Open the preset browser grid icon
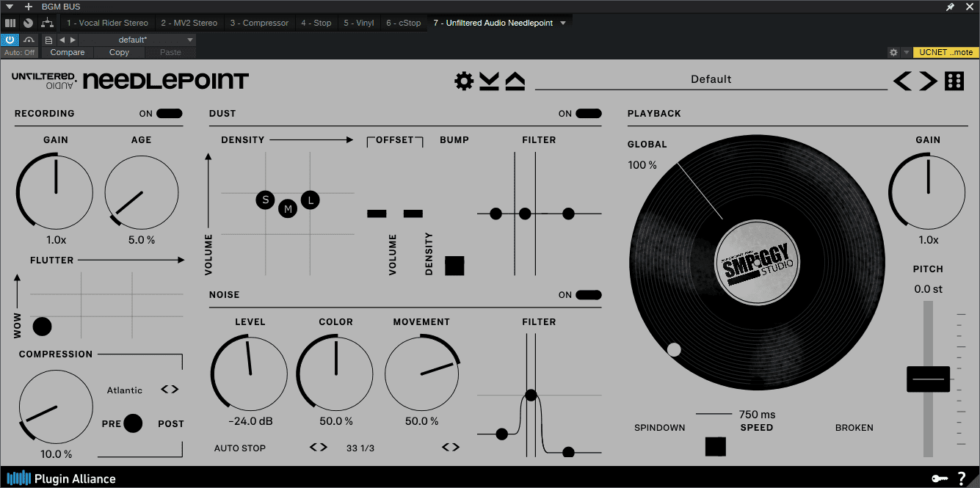 [x=954, y=81]
